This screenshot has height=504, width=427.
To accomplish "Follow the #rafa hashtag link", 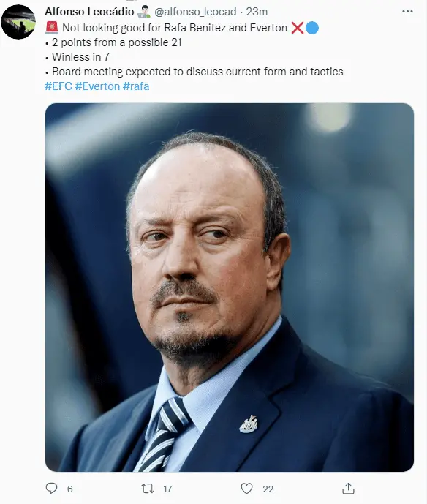I will click(136, 86).
